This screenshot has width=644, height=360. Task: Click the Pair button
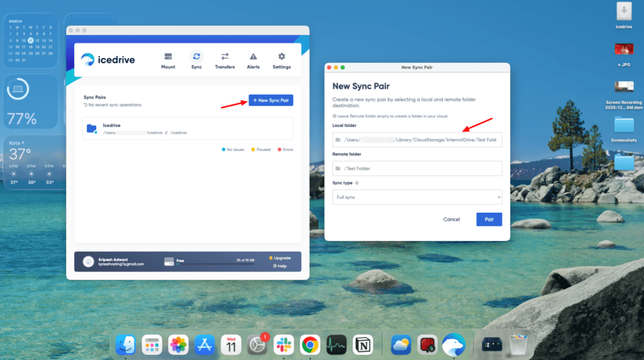(489, 220)
